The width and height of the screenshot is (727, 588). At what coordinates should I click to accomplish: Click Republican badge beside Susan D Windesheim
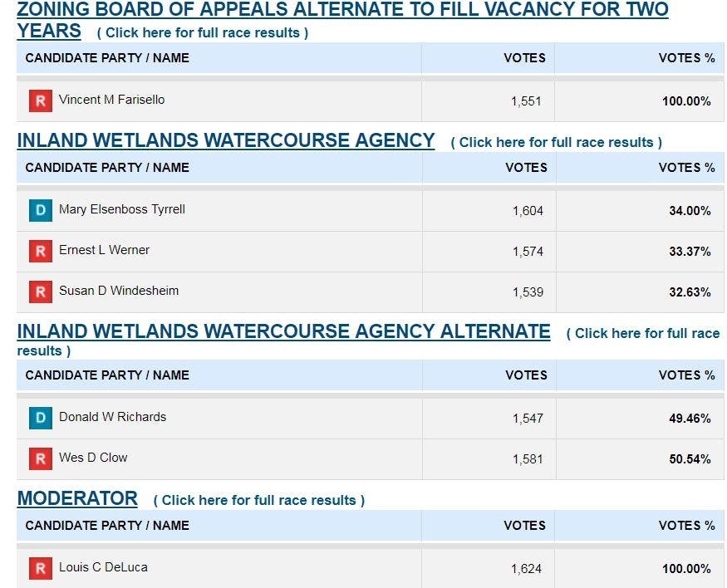[40, 292]
